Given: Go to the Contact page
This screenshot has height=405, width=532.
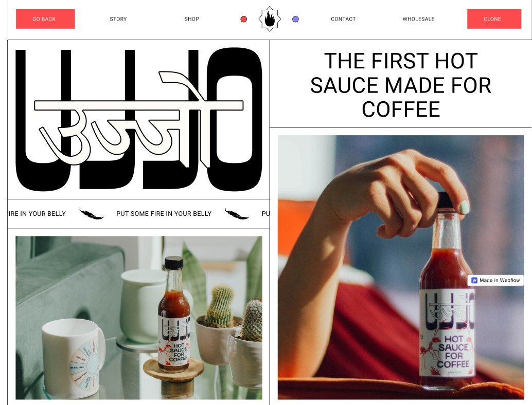Looking at the screenshot, I should [x=343, y=19].
